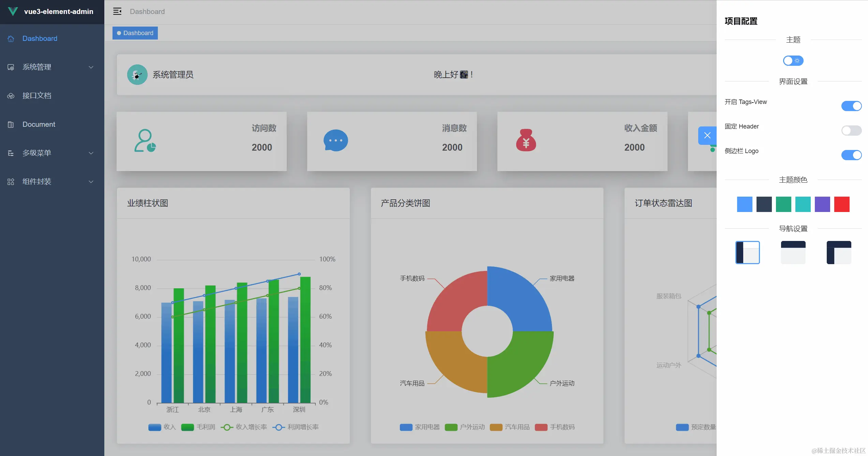This screenshot has width=868, height=456.
Task: Click the blue X settings close button
Action: click(x=707, y=135)
